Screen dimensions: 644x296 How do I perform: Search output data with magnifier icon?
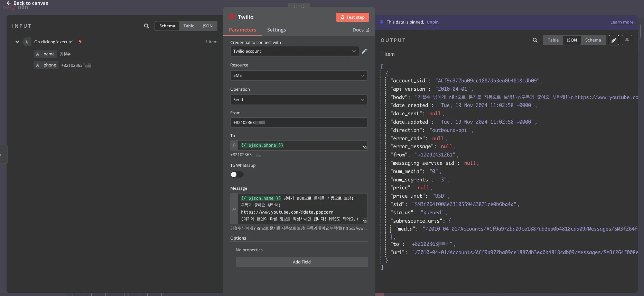[535, 40]
